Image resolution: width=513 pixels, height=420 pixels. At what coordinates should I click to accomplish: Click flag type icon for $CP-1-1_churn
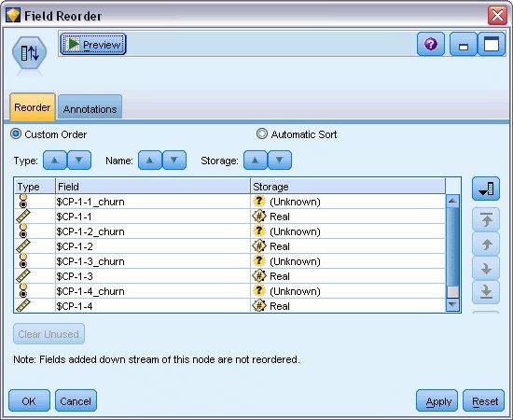(x=23, y=202)
